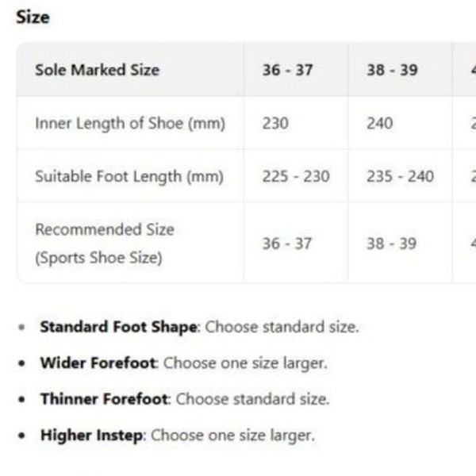
Task: Click the 230 inner length value
Action: [275, 124]
